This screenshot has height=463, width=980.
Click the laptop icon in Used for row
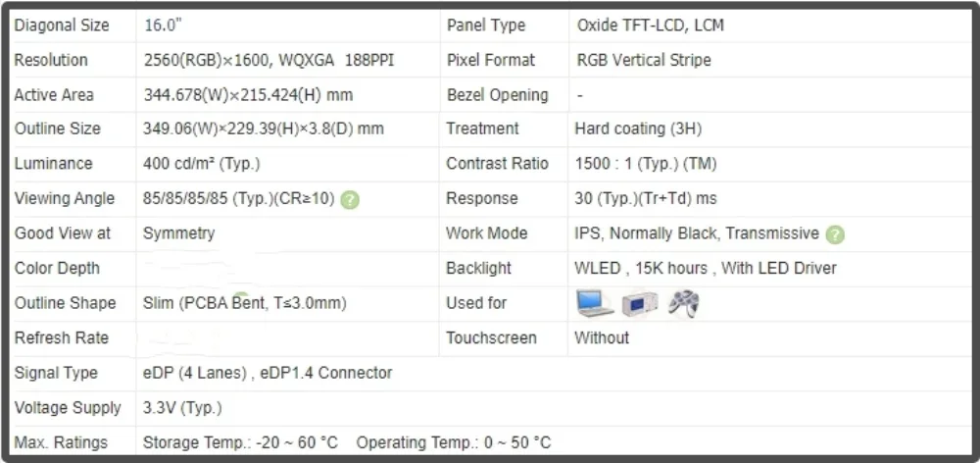tap(594, 303)
